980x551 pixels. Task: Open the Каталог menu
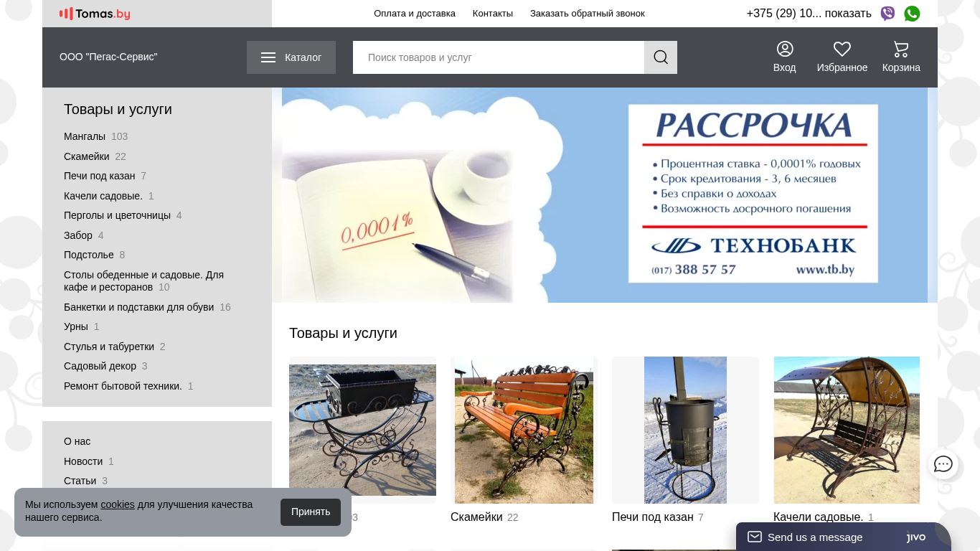(291, 57)
